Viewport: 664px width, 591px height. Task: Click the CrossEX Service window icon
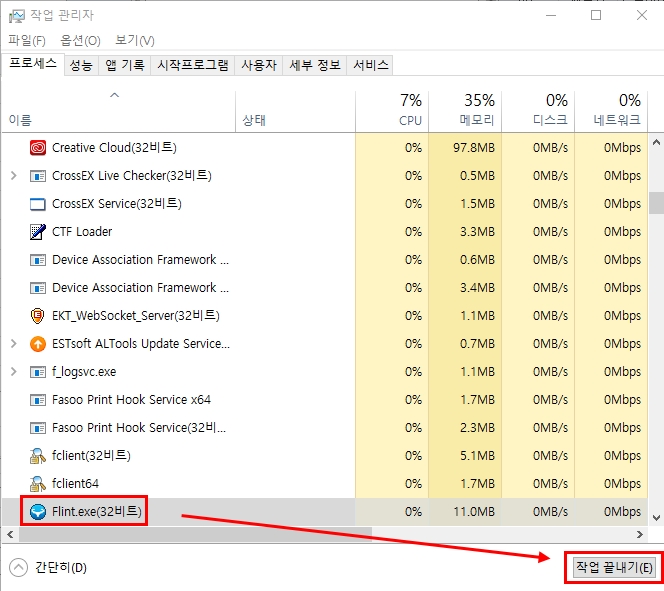tap(38, 204)
